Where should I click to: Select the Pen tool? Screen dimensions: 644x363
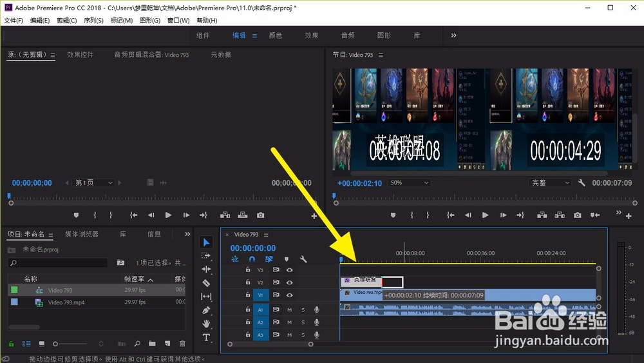[x=206, y=310]
